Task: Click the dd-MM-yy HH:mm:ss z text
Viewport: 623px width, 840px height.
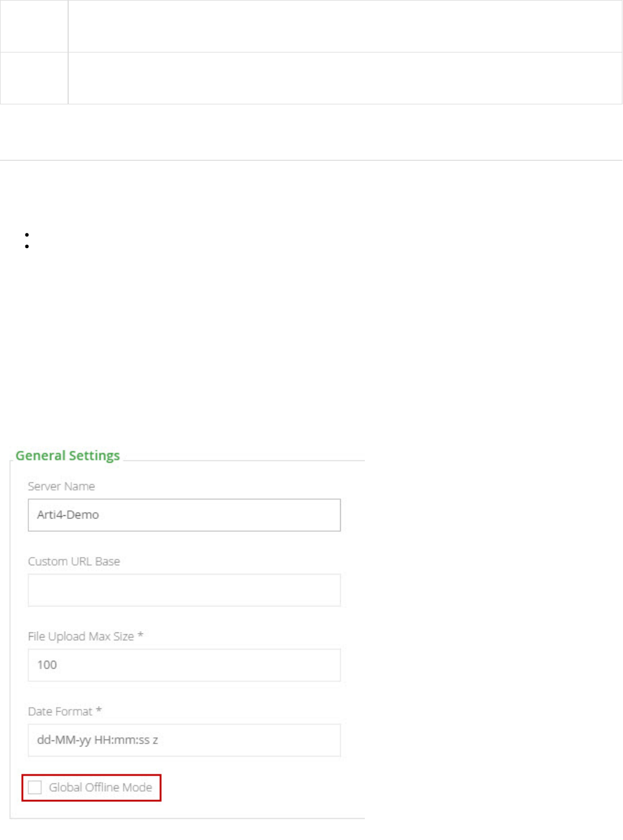Action: [98, 740]
